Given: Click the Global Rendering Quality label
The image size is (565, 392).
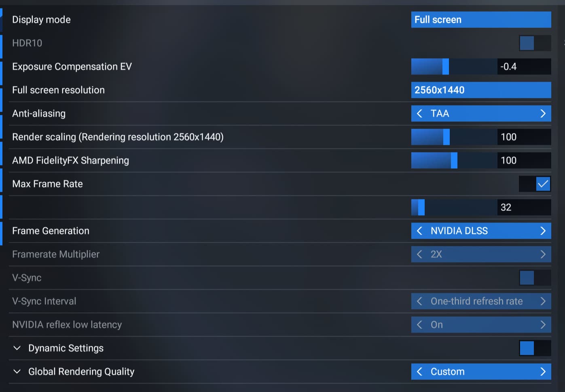Looking at the screenshot, I should click(81, 371).
